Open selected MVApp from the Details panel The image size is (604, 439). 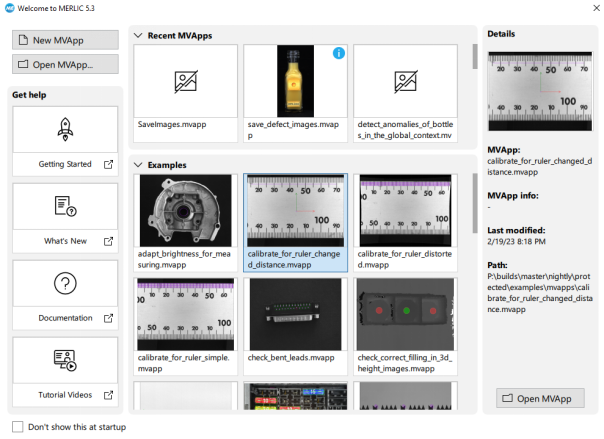coord(540,397)
